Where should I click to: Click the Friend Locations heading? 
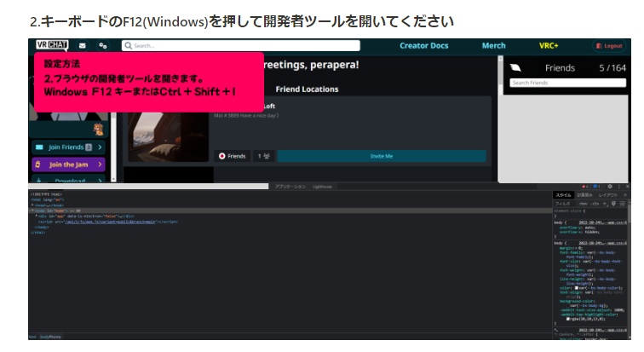click(307, 89)
